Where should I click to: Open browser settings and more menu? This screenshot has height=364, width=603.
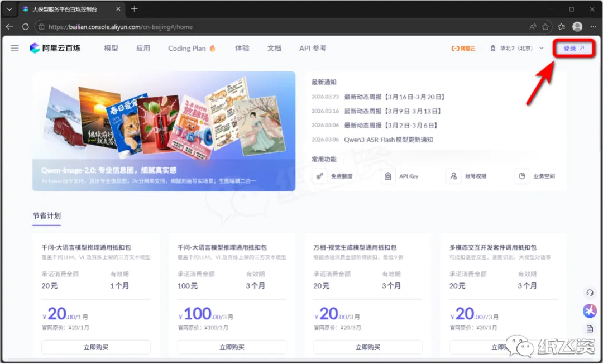[x=594, y=27]
